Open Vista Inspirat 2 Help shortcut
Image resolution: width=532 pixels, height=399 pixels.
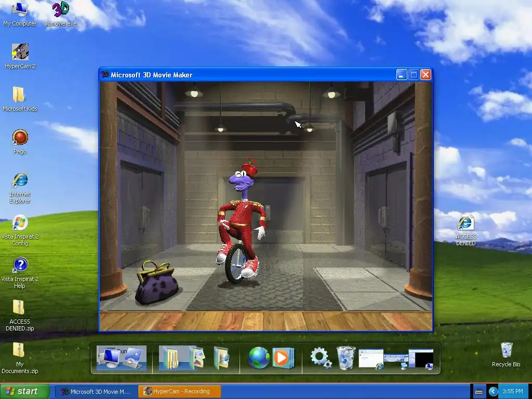tap(20, 273)
